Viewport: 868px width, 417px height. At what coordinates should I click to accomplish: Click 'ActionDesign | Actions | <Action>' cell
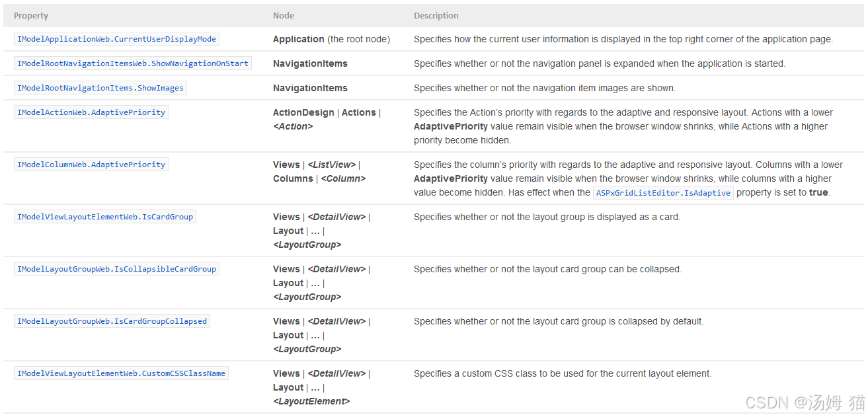(x=327, y=120)
